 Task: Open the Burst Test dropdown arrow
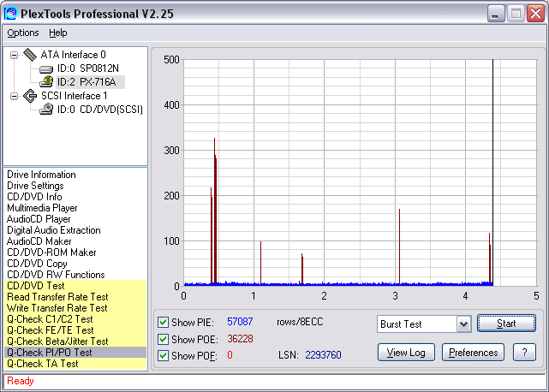[x=463, y=324]
